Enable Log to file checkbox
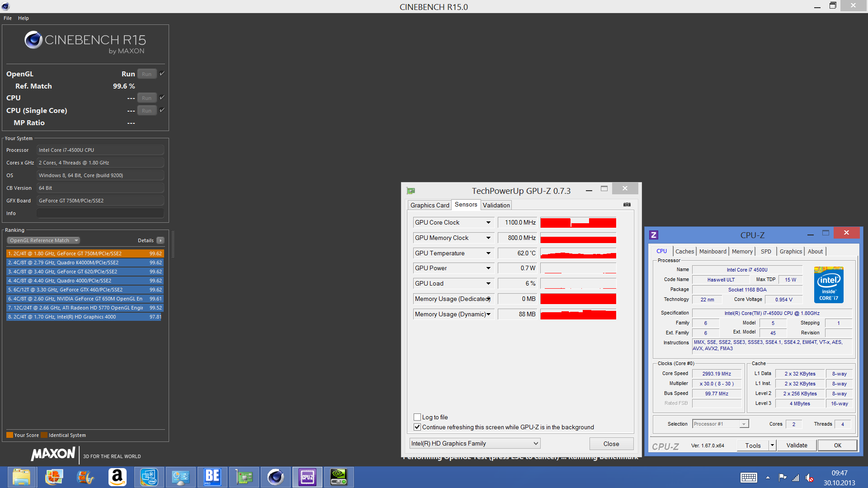 [x=417, y=417]
